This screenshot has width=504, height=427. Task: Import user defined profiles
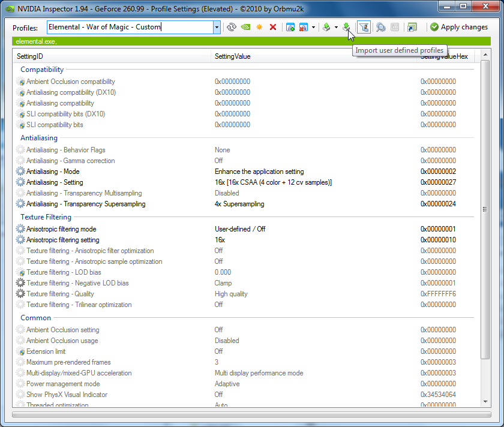click(347, 27)
